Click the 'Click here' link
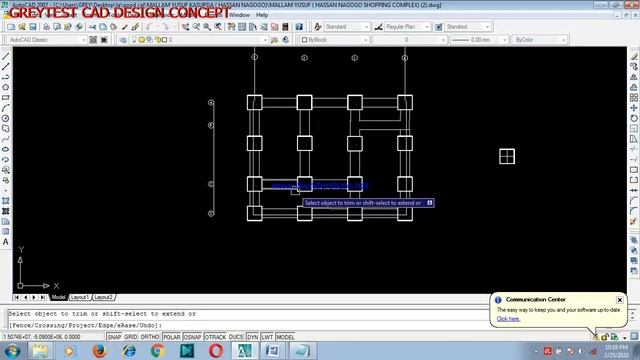 pyautogui.click(x=508, y=319)
